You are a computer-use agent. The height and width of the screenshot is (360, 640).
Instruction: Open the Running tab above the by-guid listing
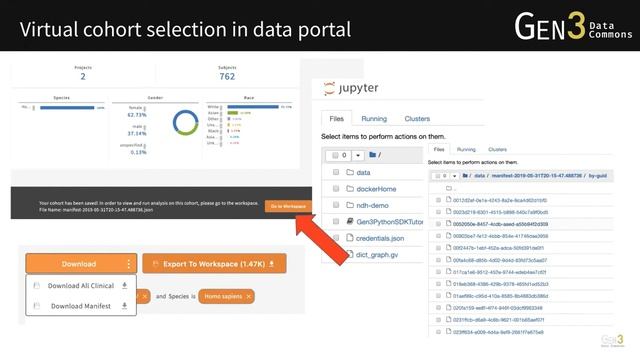pyautogui.click(x=466, y=149)
